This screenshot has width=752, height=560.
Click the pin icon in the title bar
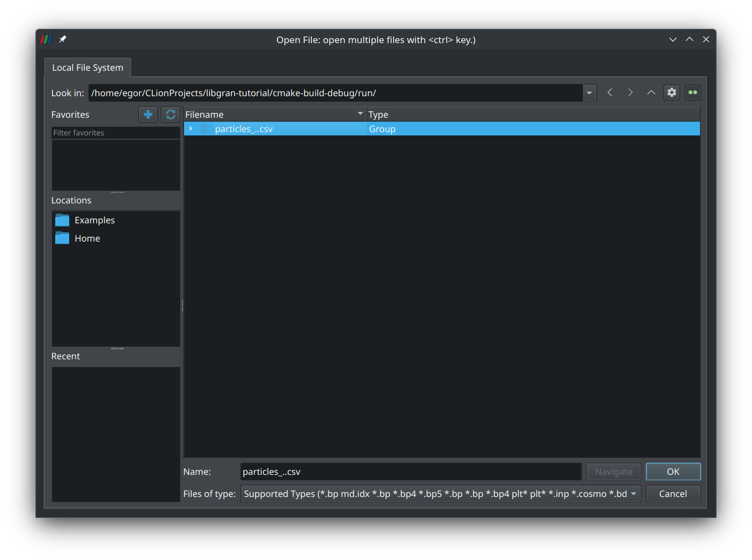[x=62, y=39]
